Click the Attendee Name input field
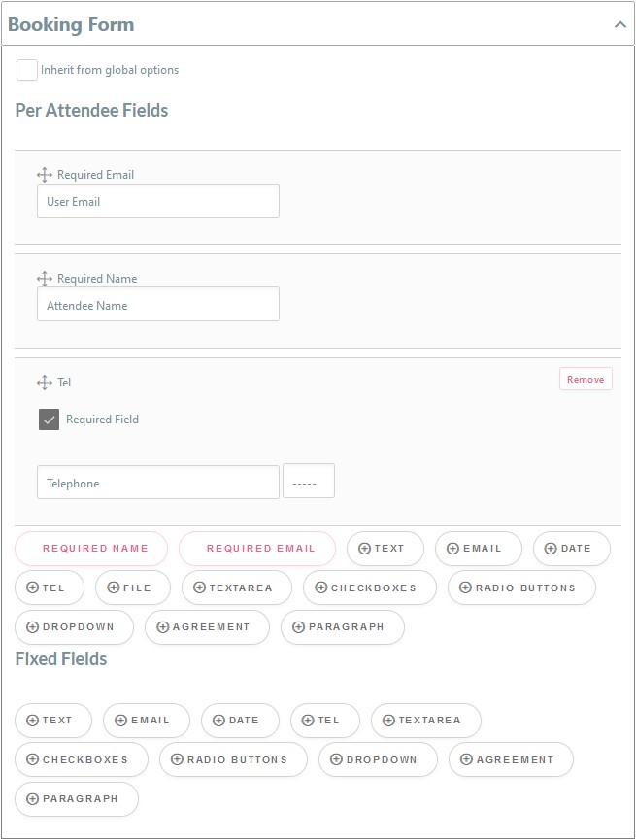 157,305
